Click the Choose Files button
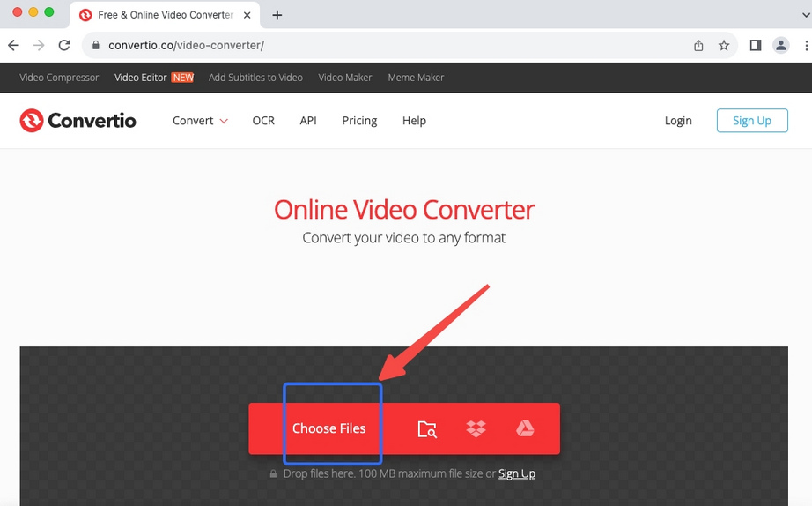Screen dimensions: 812x506 [328, 428]
